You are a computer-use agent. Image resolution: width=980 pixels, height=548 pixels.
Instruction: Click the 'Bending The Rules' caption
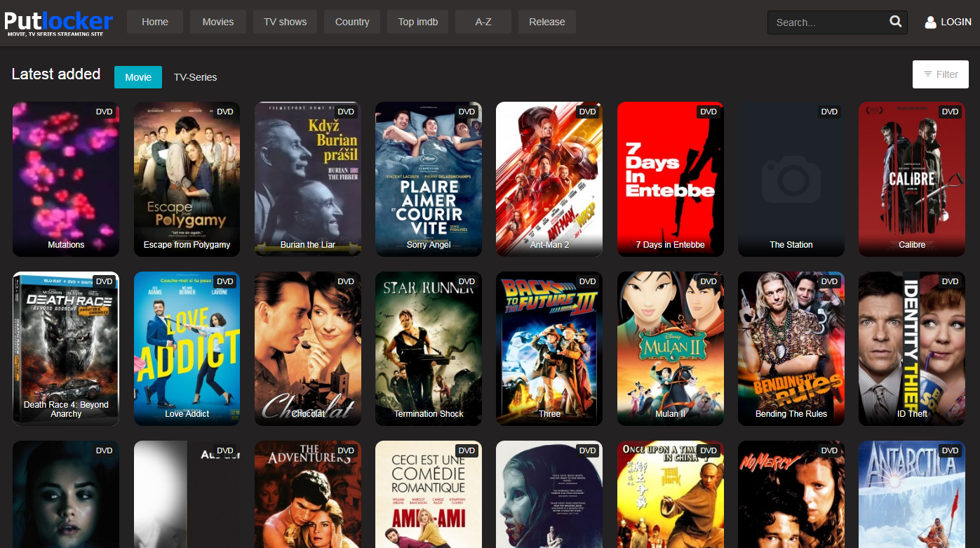pyautogui.click(x=791, y=414)
